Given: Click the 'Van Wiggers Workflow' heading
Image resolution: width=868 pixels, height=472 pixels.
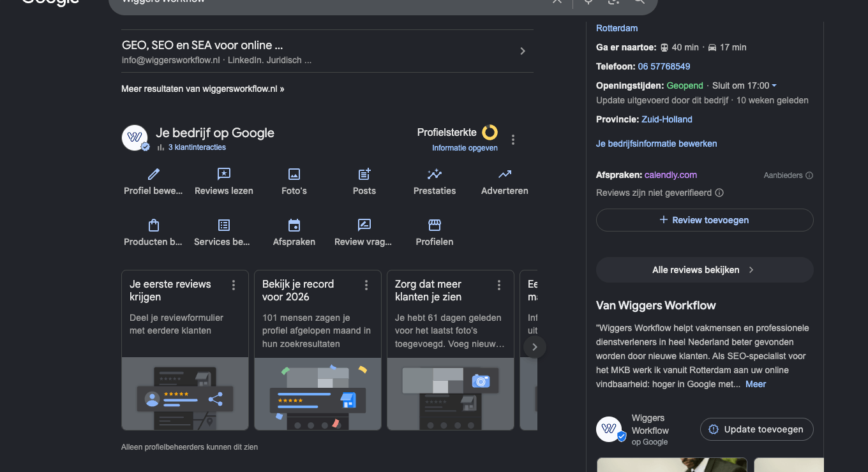Looking at the screenshot, I should [656, 306].
